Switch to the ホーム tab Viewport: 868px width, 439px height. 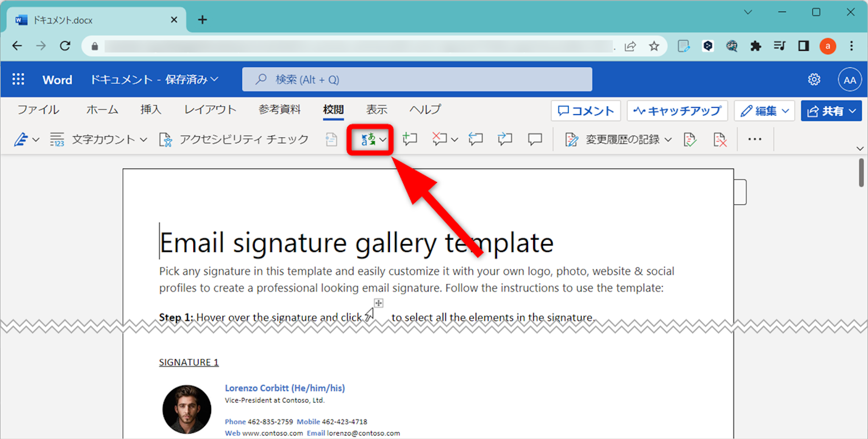[x=102, y=110]
